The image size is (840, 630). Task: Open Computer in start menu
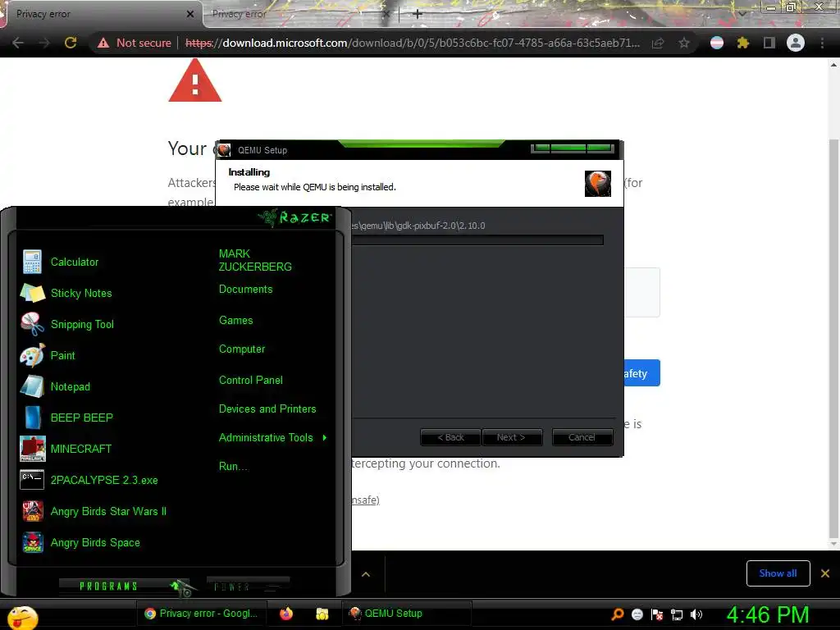click(242, 349)
